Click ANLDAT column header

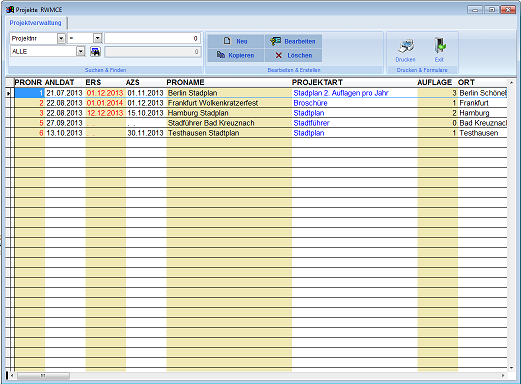tap(60, 82)
